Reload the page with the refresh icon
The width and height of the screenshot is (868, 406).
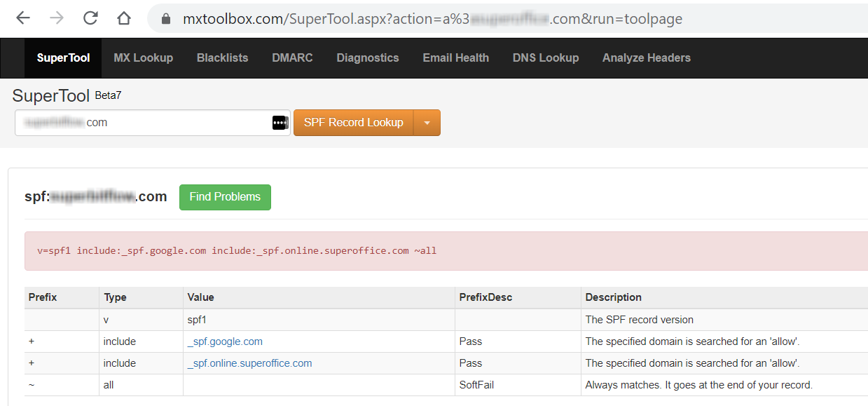[x=90, y=19]
